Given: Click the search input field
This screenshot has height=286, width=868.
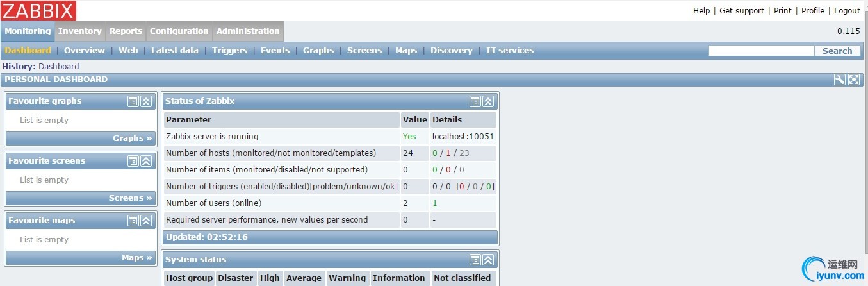Looking at the screenshot, I should (x=762, y=51).
